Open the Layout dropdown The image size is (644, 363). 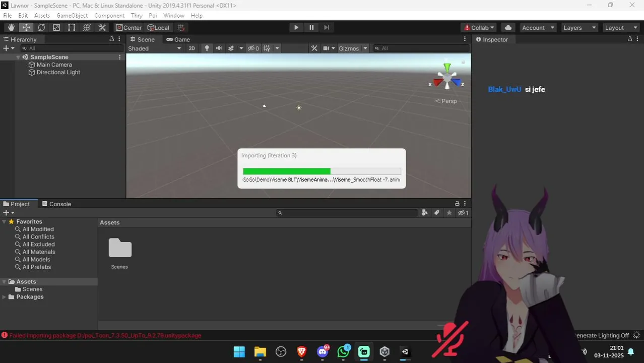pyautogui.click(x=621, y=28)
